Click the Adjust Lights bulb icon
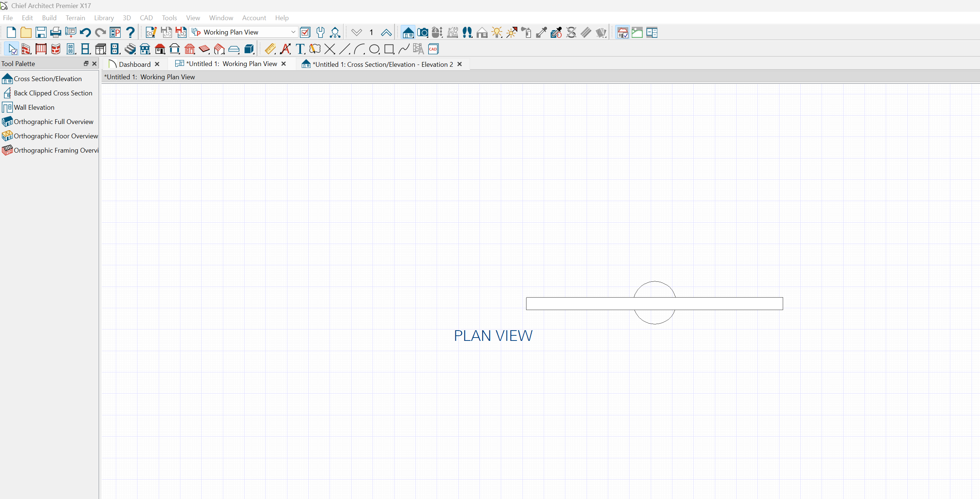This screenshot has height=499, width=980. tap(497, 32)
